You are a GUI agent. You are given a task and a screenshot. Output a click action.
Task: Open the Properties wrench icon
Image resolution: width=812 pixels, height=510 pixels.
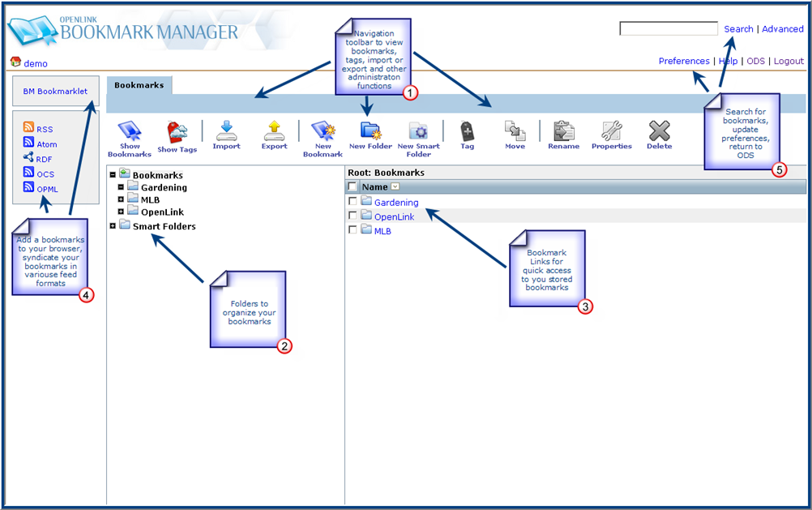612,131
